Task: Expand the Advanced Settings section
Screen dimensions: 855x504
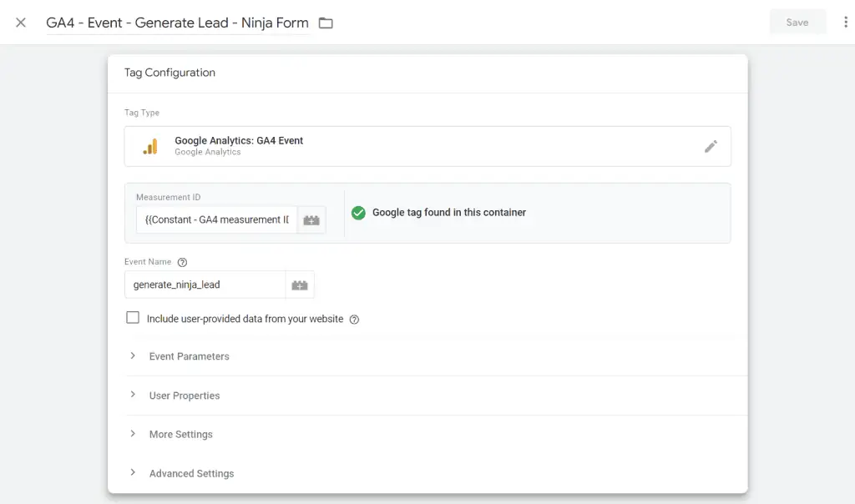Action: click(191, 474)
